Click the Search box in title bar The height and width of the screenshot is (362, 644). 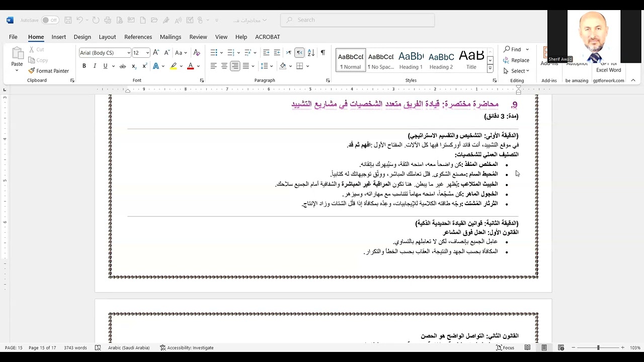(x=358, y=20)
